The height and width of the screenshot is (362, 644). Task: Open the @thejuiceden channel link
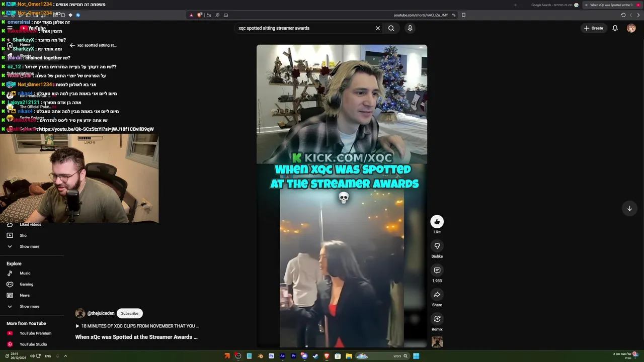tap(101, 313)
